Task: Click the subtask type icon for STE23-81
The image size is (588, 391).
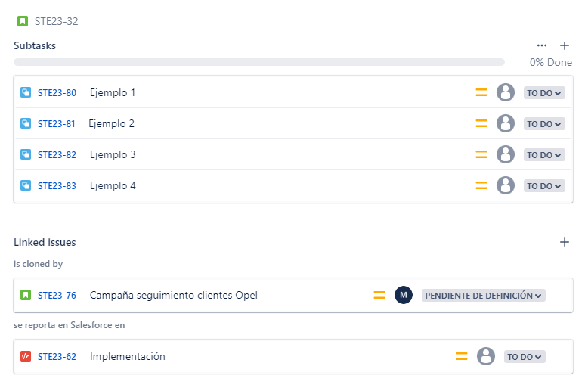Action: pyautogui.click(x=26, y=123)
